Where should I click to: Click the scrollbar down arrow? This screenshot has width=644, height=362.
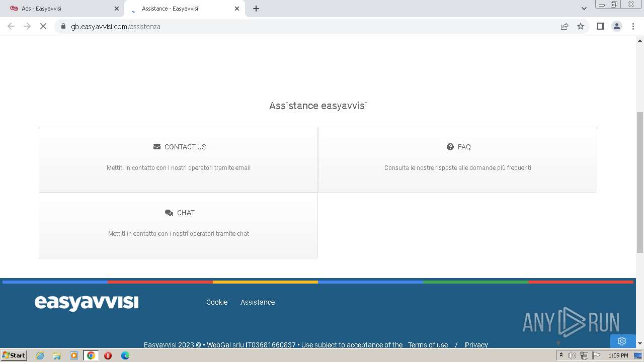(640, 343)
